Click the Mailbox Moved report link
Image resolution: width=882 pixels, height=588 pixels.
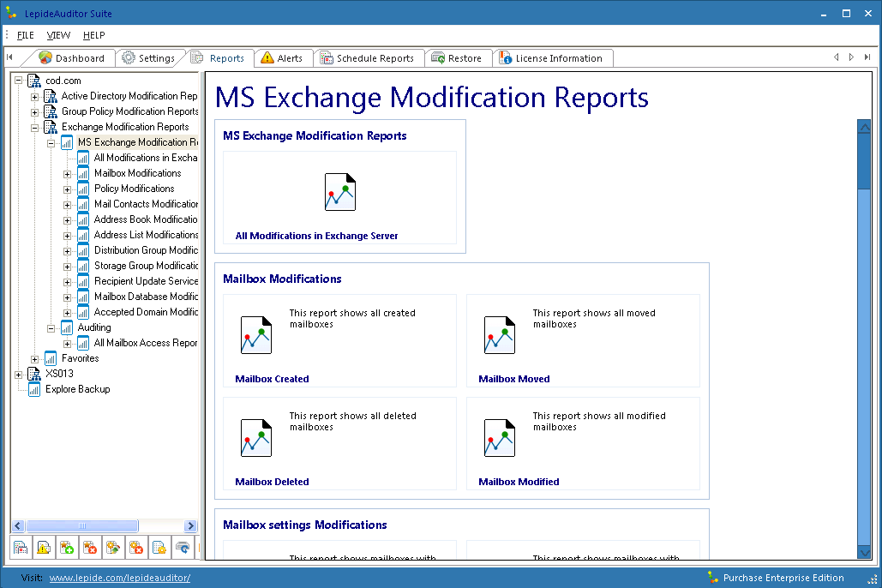(514, 379)
